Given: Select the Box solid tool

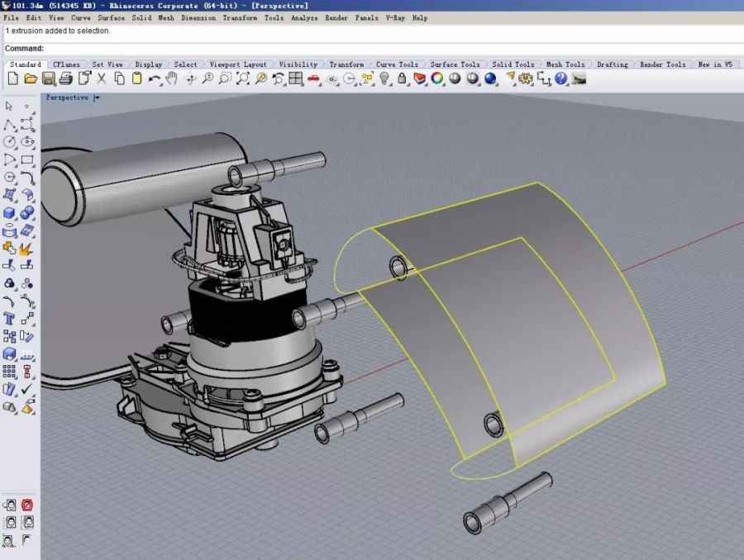Looking at the screenshot, I should point(10,213).
